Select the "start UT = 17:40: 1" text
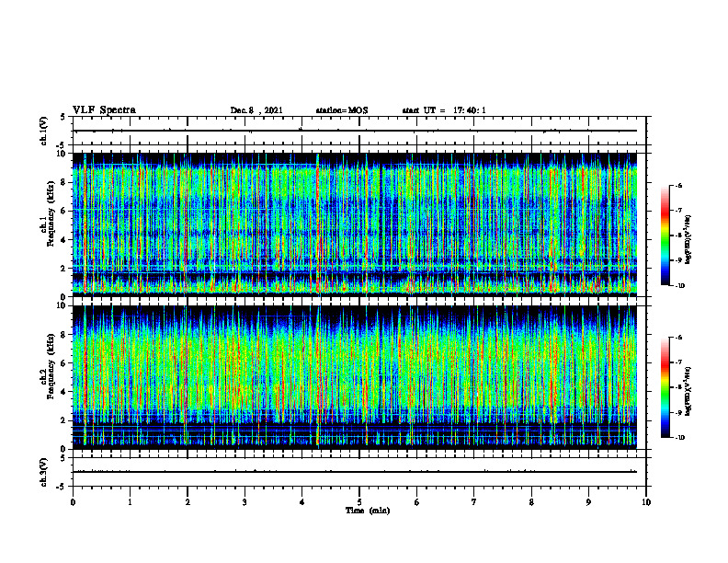 pyautogui.click(x=444, y=110)
